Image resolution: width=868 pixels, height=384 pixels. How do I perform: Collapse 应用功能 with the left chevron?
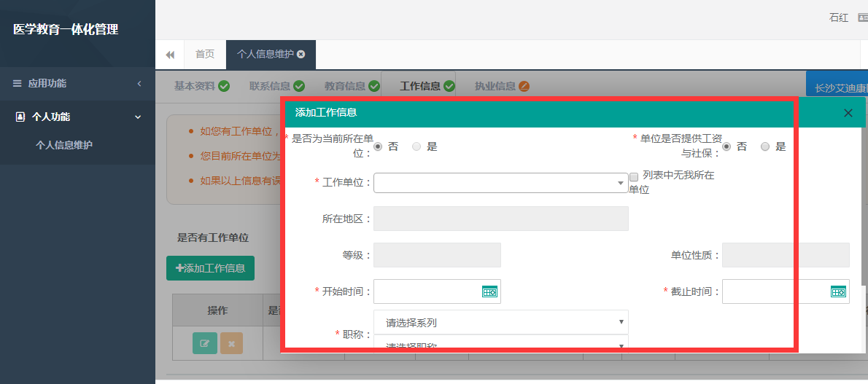pyautogui.click(x=139, y=84)
